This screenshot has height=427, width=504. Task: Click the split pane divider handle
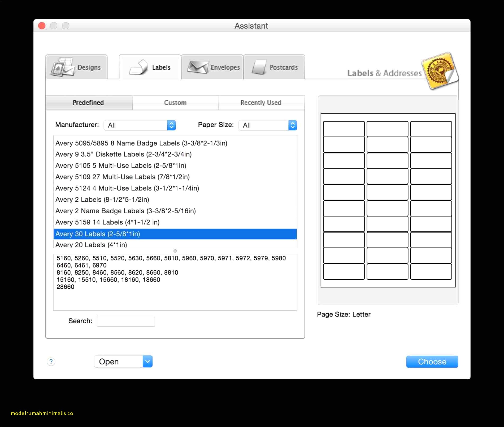(x=175, y=251)
